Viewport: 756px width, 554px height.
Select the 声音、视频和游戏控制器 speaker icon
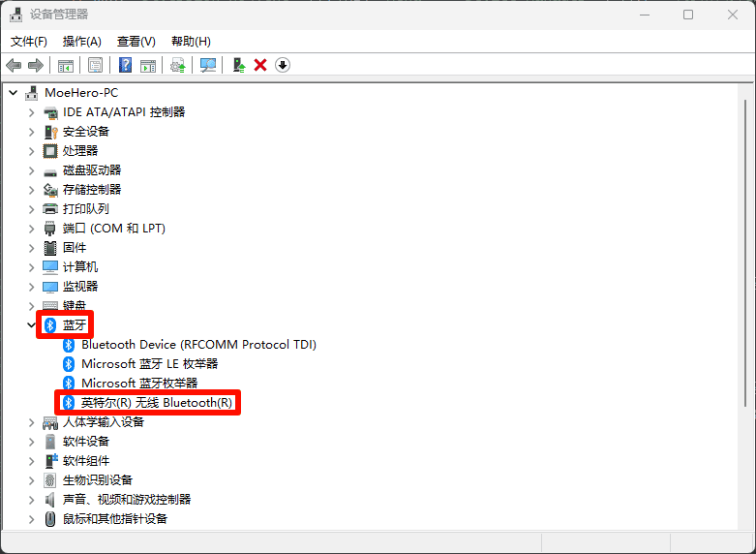coord(50,500)
